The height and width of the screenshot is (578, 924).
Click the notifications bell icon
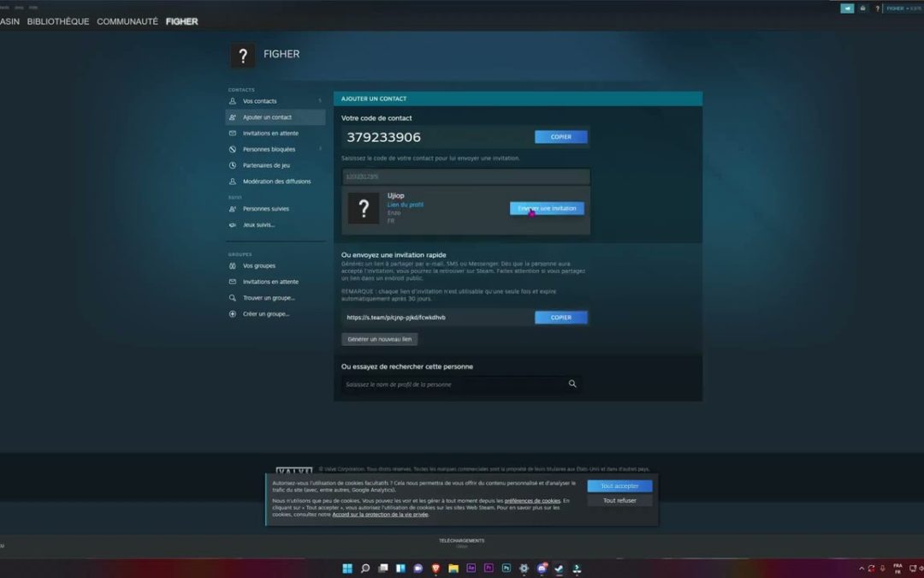point(862,9)
